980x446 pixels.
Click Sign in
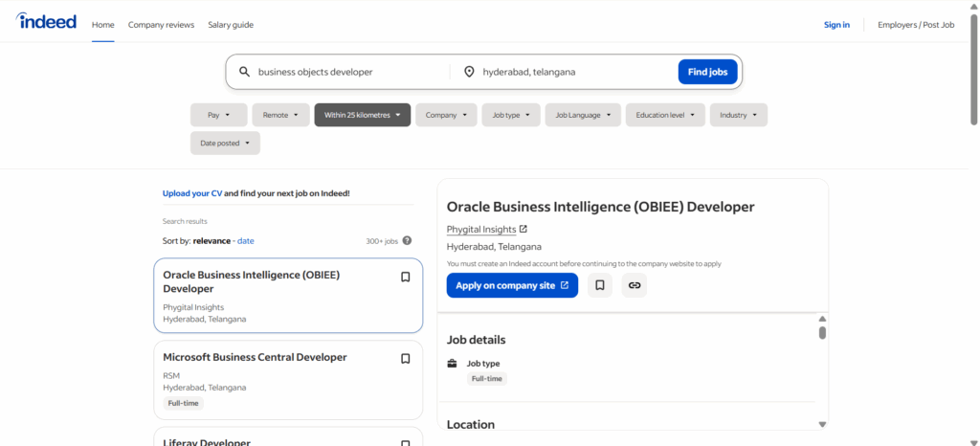coord(836,25)
